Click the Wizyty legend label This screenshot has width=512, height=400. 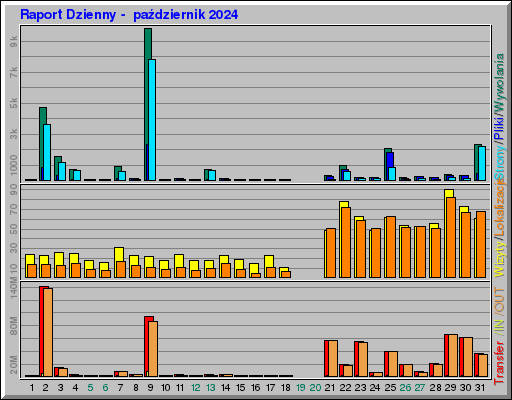[x=499, y=259]
